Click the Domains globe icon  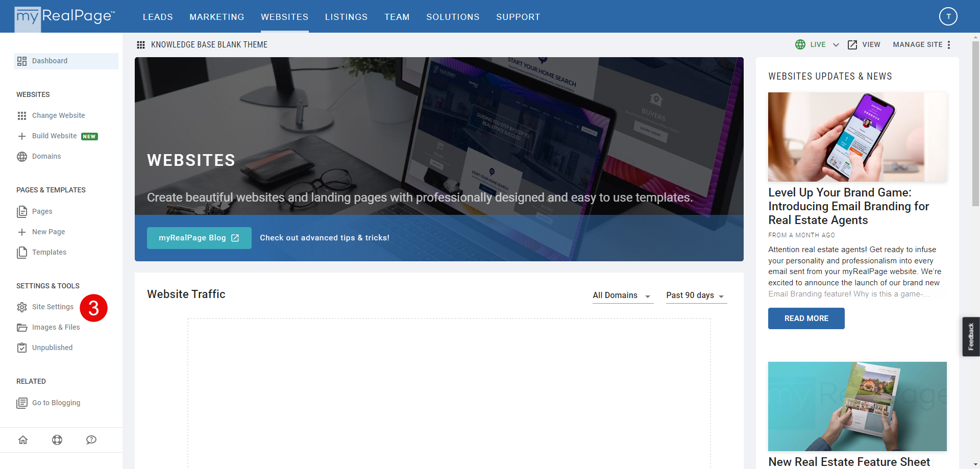point(22,157)
